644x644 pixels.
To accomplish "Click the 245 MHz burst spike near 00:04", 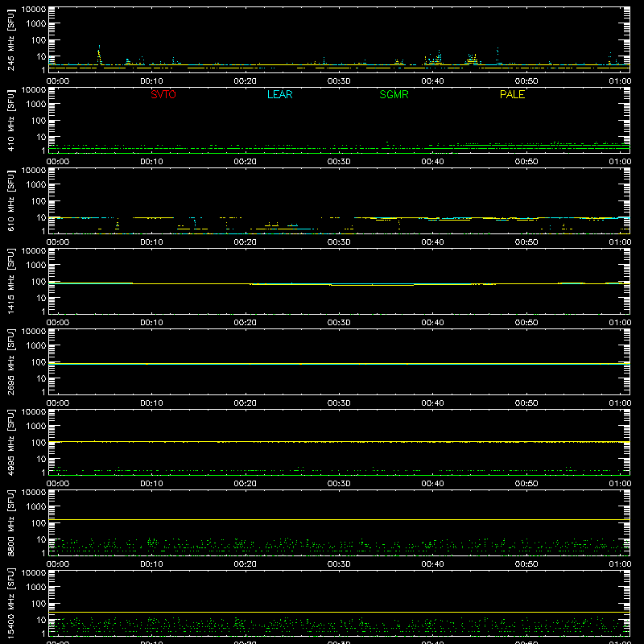I will [x=99, y=56].
